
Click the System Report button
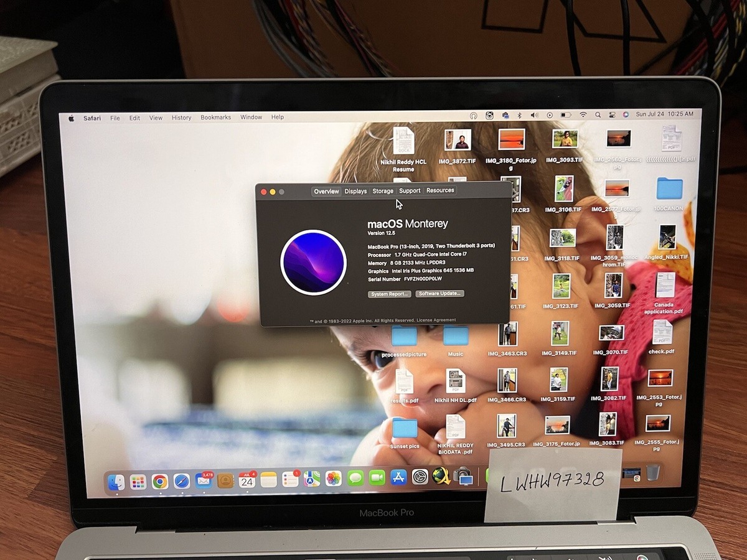390,294
